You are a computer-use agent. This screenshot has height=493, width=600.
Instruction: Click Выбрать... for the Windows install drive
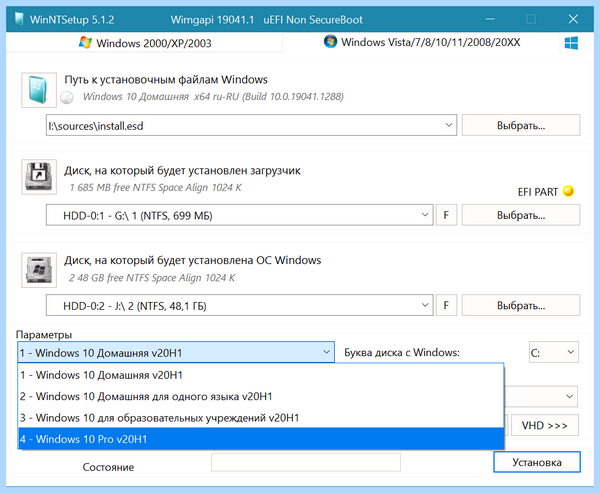tap(521, 305)
